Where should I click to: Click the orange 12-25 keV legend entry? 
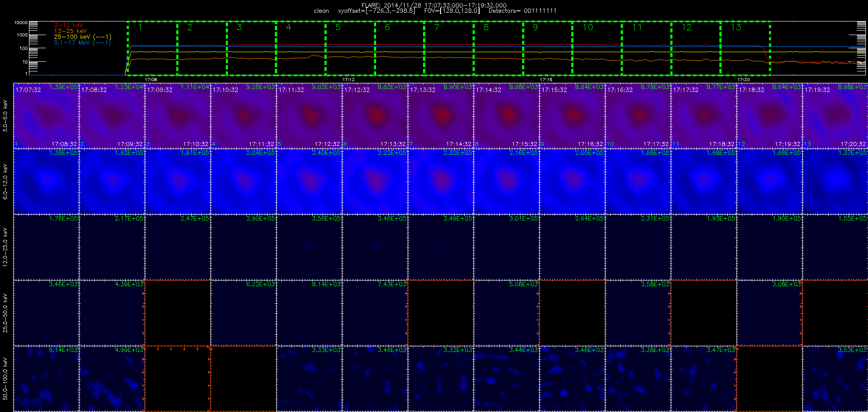[x=70, y=31]
